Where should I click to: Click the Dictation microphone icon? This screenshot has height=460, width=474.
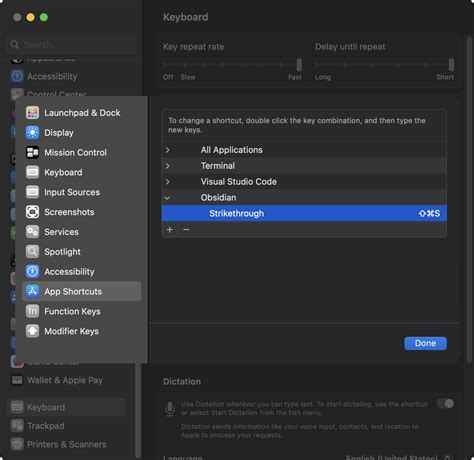[170, 409]
